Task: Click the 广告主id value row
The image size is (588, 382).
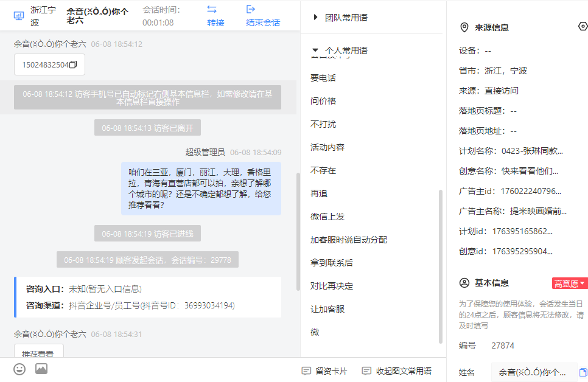Action: pyautogui.click(x=510, y=191)
